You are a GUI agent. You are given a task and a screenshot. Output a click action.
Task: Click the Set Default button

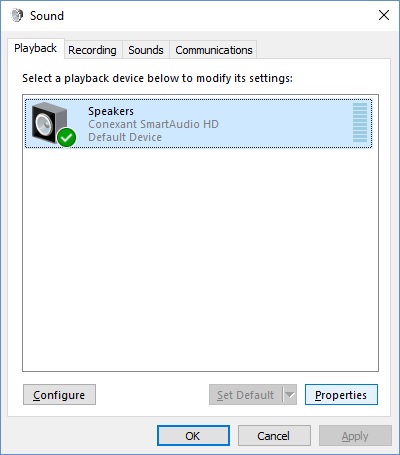pyautogui.click(x=246, y=395)
